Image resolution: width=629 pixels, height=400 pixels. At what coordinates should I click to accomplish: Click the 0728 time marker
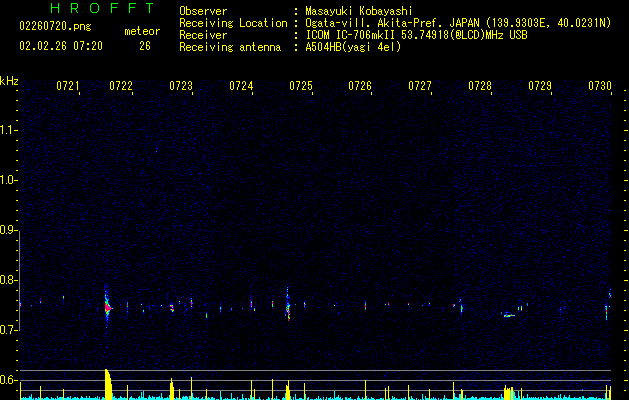(480, 86)
